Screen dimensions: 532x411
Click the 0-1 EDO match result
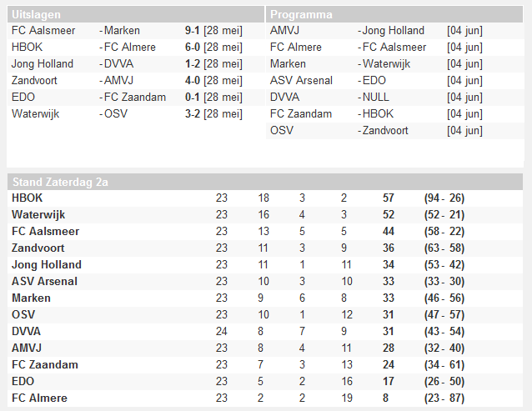click(x=197, y=98)
